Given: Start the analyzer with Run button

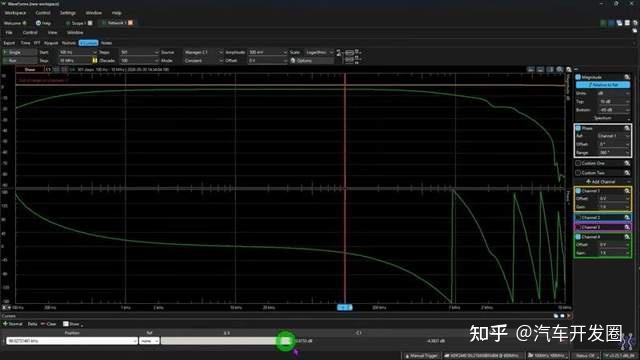Looking at the screenshot, I should pyautogui.click(x=19, y=60).
